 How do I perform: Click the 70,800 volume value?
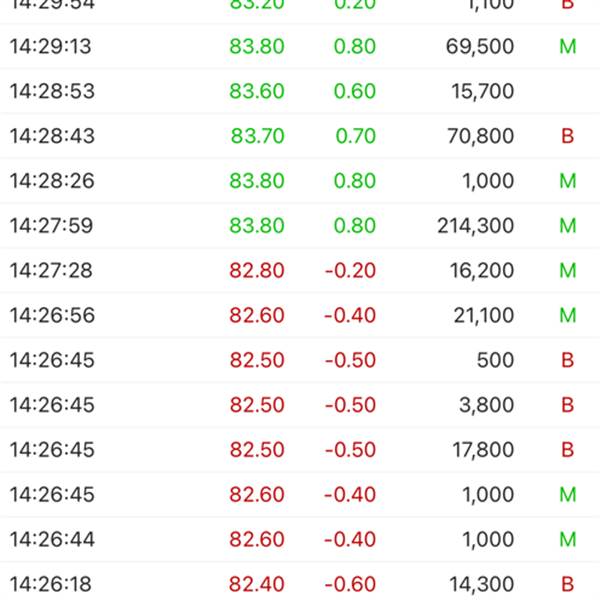point(481,136)
